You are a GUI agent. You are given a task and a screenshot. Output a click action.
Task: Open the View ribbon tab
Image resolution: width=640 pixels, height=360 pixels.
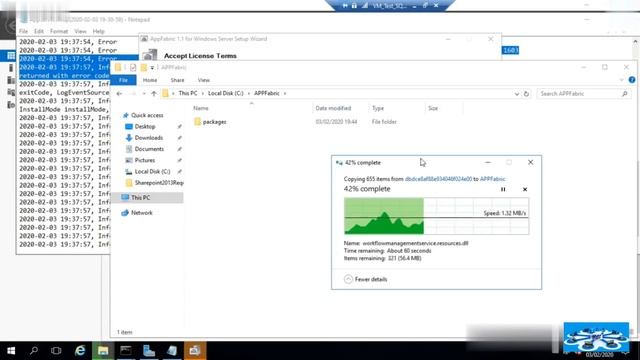click(204, 80)
